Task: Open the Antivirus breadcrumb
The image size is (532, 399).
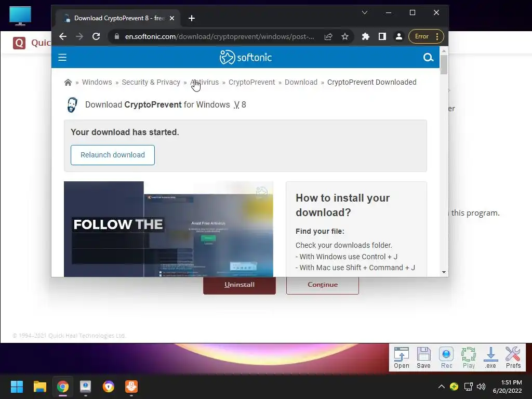Action: tap(205, 83)
